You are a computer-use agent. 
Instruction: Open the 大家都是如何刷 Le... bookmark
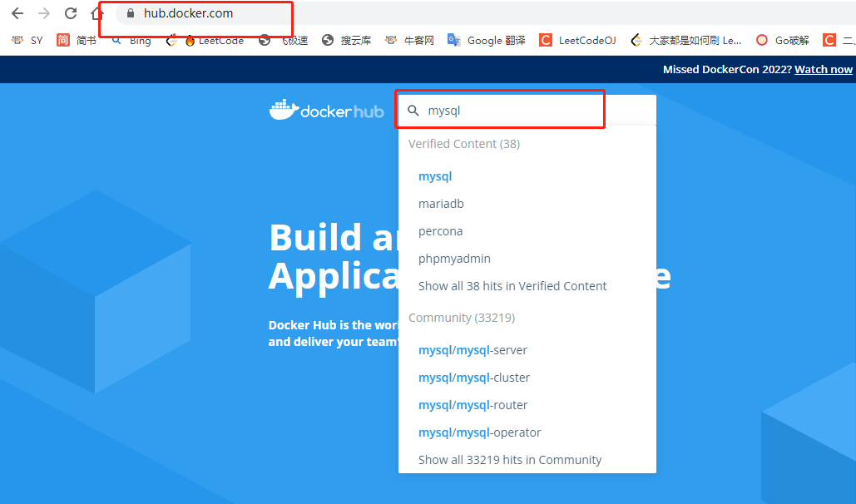[x=686, y=41]
